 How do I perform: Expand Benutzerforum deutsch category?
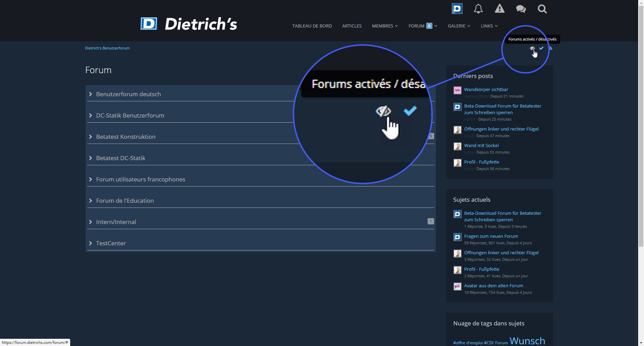[128, 94]
